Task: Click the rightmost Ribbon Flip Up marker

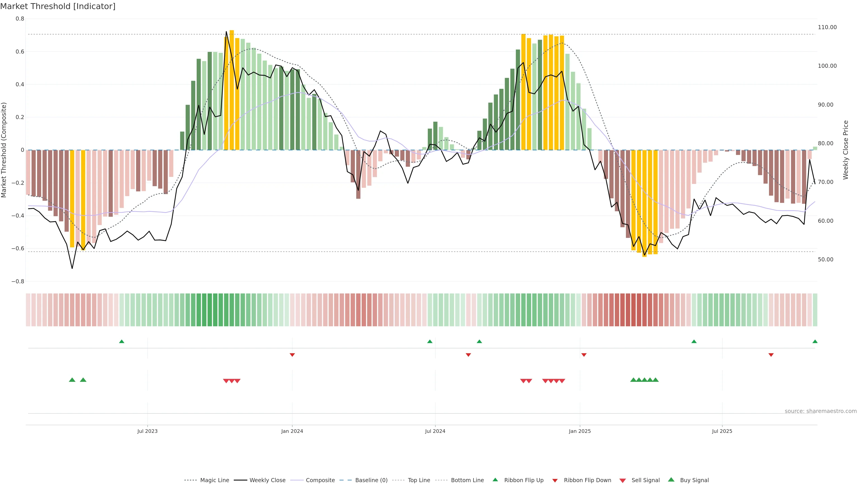Action: pyautogui.click(x=815, y=342)
